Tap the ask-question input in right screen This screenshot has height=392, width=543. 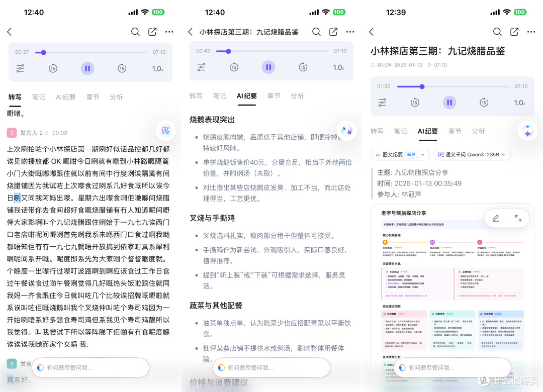(452, 367)
